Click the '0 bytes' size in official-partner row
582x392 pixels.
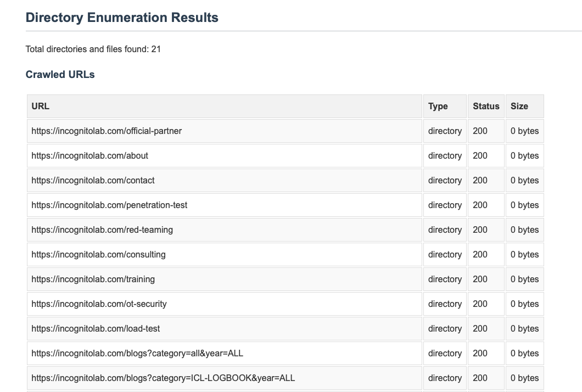[x=524, y=131]
